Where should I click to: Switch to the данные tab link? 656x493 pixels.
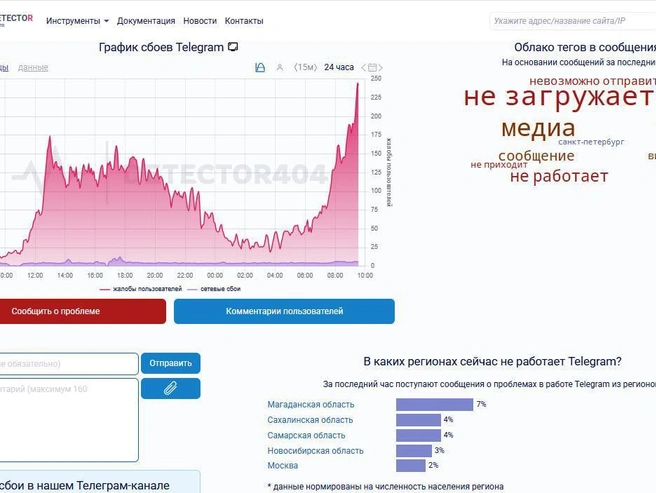pos(33,67)
